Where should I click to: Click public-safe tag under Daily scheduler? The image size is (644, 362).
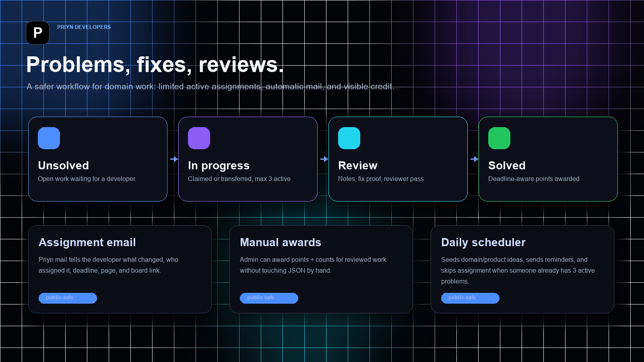tap(470, 298)
